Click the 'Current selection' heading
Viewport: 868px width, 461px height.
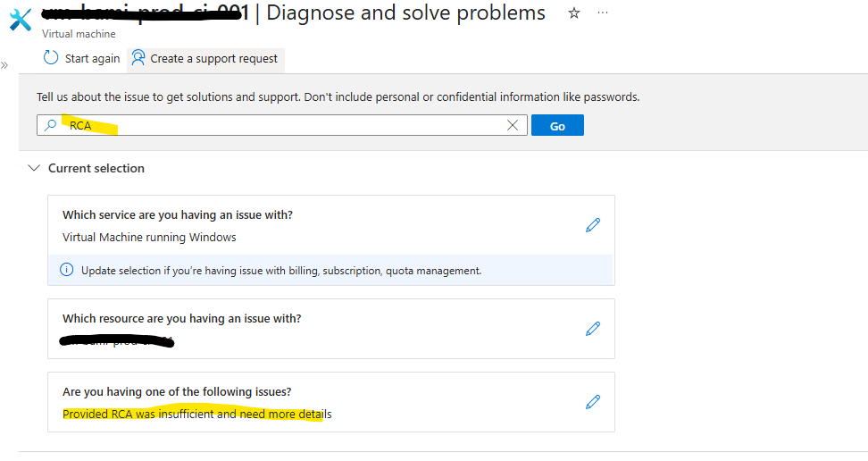(96, 168)
